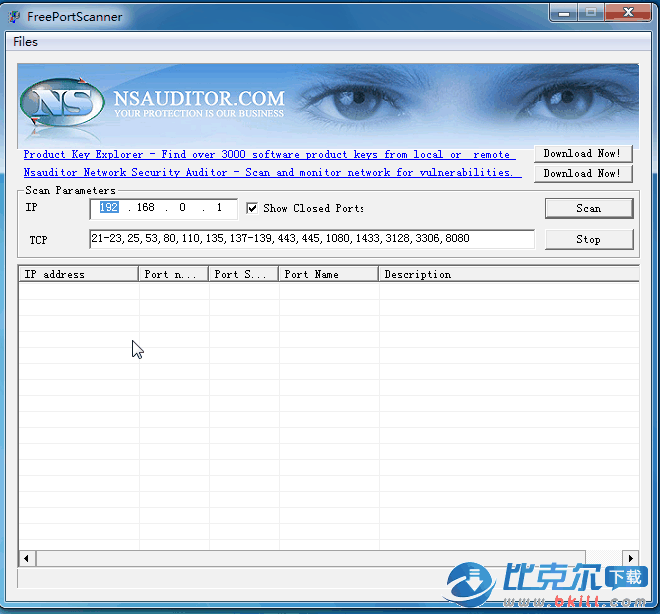Click Download Now beside Nsauditor Network Security Auditor
The image size is (660, 614).
[x=583, y=173]
